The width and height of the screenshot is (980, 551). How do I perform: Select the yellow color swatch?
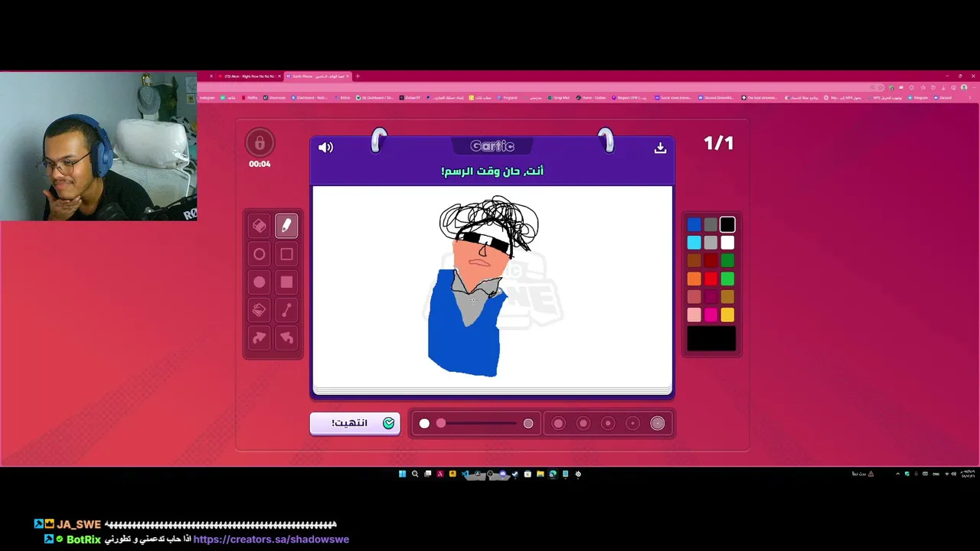tap(727, 315)
